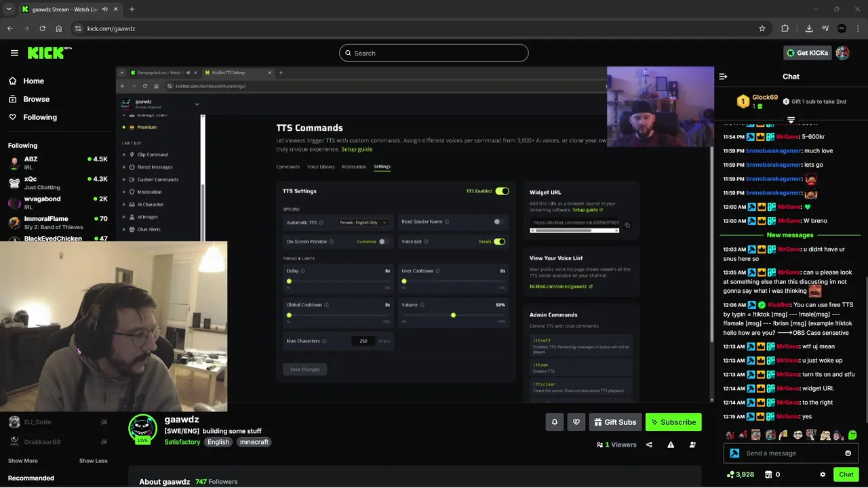Open a new browser tab
Screen dimensions: 868x488
click(x=132, y=9)
